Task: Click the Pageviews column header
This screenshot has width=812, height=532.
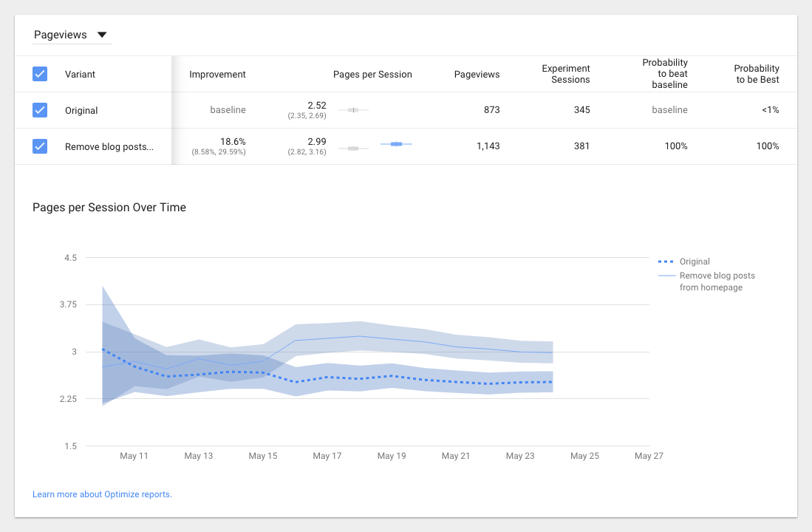Action: click(x=477, y=74)
